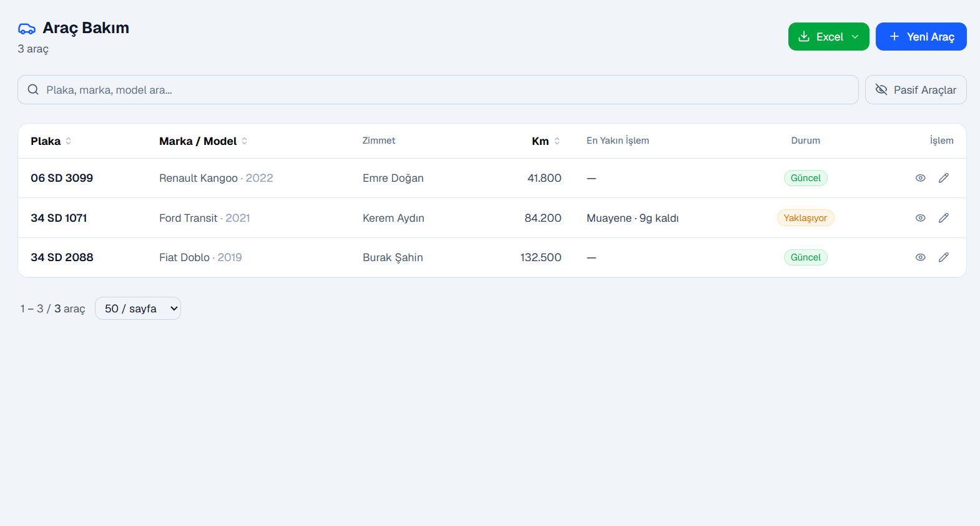
Task: Edit vehicle 34 SD 1071 with pencil icon
Action: tap(944, 218)
